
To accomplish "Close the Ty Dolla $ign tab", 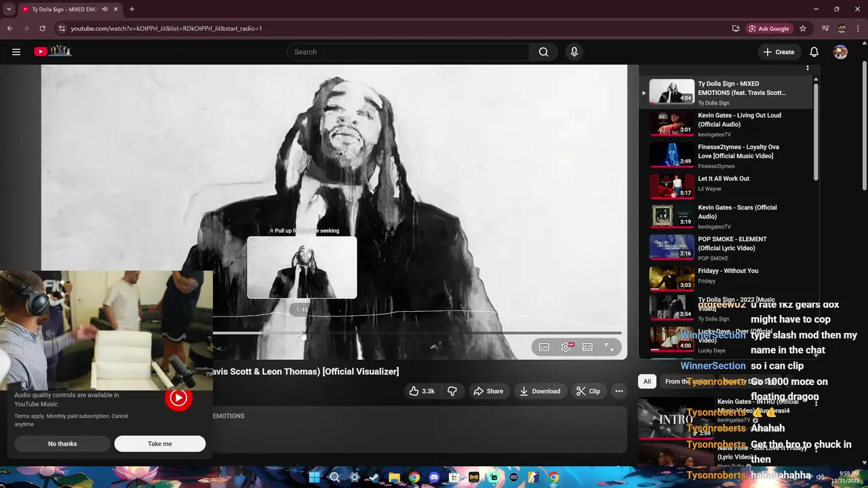I will click(115, 9).
